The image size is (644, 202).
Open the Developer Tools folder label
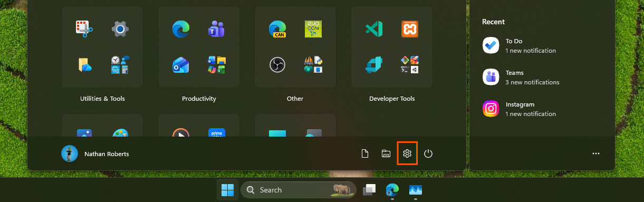click(392, 99)
